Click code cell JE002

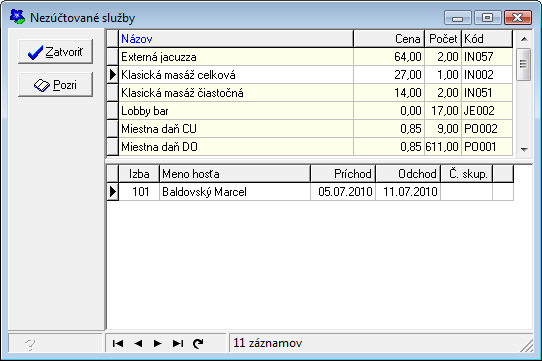click(x=487, y=111)
